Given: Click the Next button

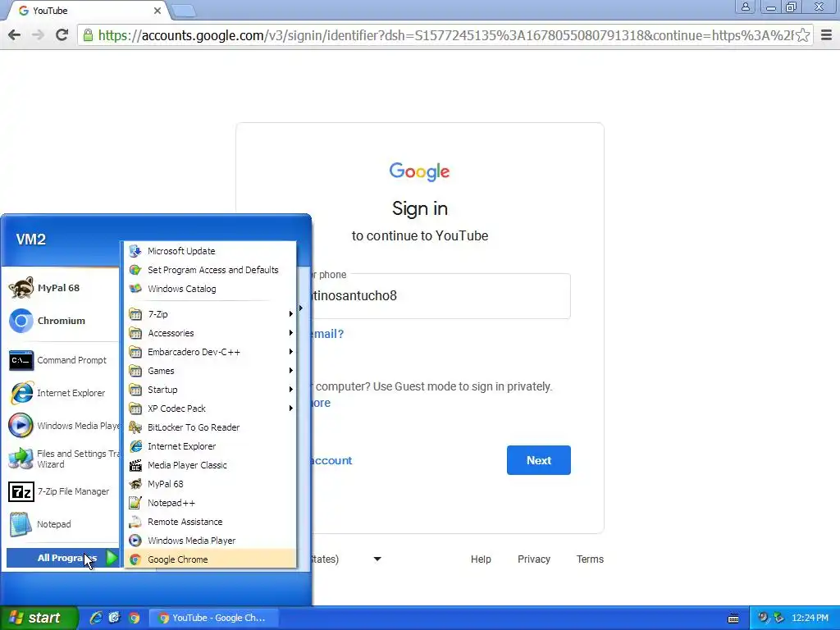Looking at the screenshot, I should click(538, 460).
